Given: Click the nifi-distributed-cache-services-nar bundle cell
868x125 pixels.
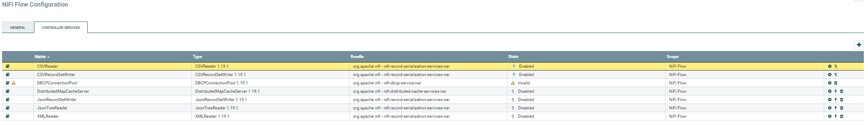Looking at the screenshot, I should (428, 91).
